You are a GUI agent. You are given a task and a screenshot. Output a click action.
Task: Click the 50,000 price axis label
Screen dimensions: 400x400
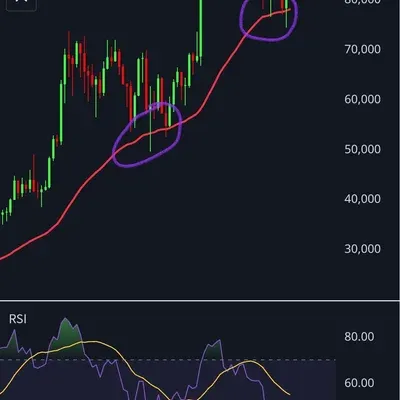click(x=362, y=149)
